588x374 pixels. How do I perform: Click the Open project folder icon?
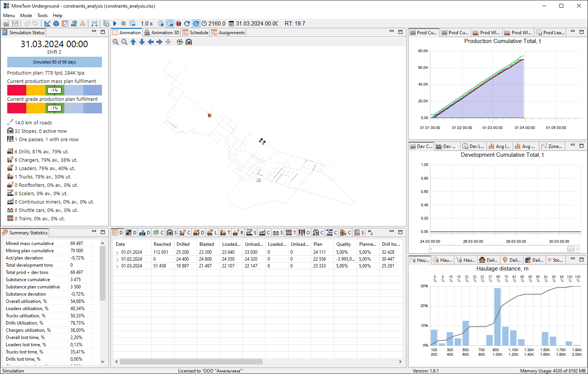click(x=6, y=24)
